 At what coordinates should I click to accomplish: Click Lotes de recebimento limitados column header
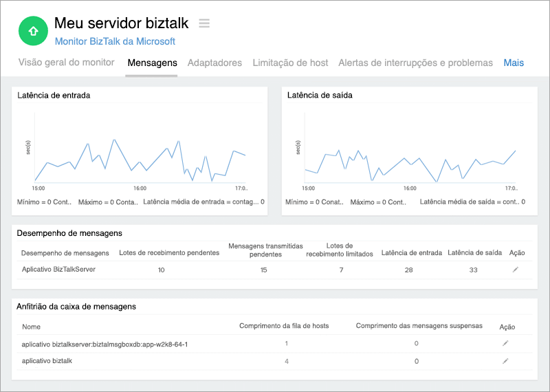(340, 250)
